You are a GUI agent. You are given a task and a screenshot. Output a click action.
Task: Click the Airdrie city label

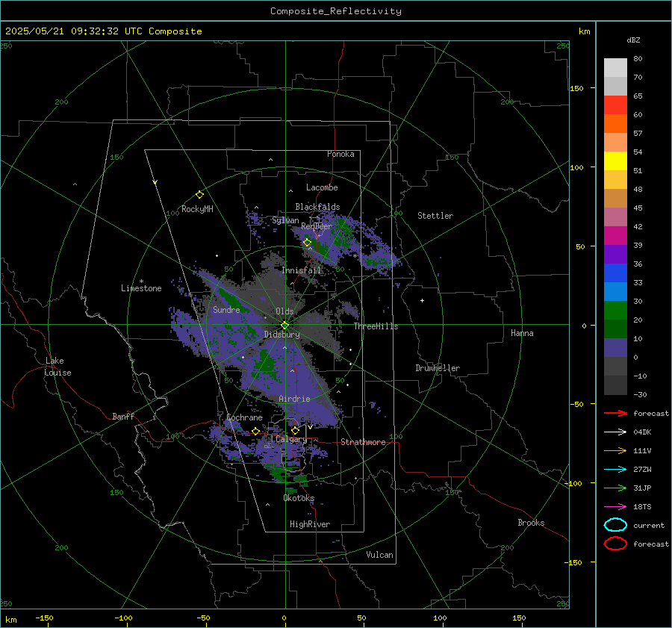294,399
